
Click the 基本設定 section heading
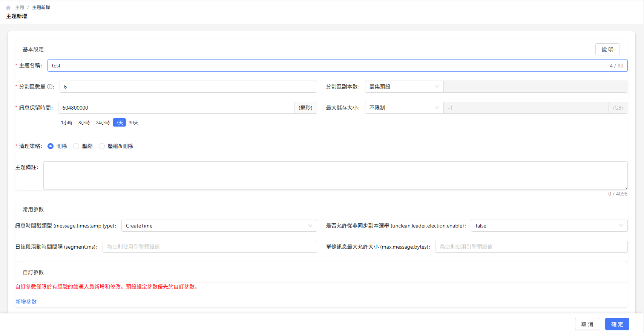(x=33, y=49)
